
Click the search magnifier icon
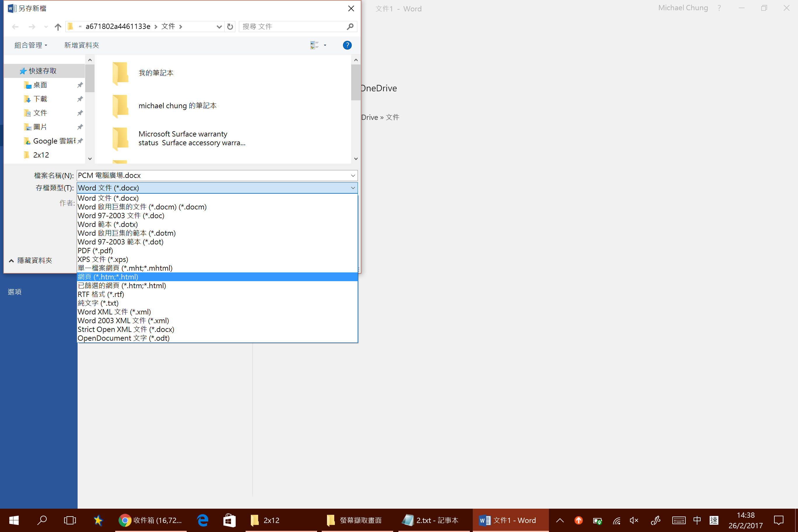[350, 27]
